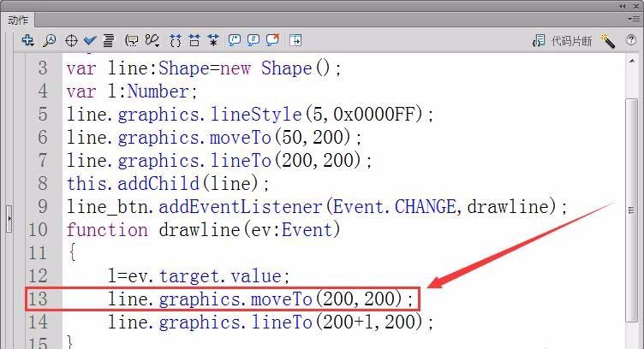
Task: Click 'Shape=new' on line 3
Action: [x=205, y=68]
